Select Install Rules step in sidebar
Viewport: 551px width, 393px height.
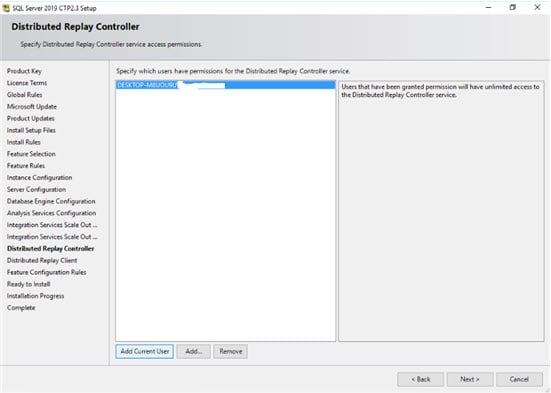pyautogui.click(x=24, y=142)
